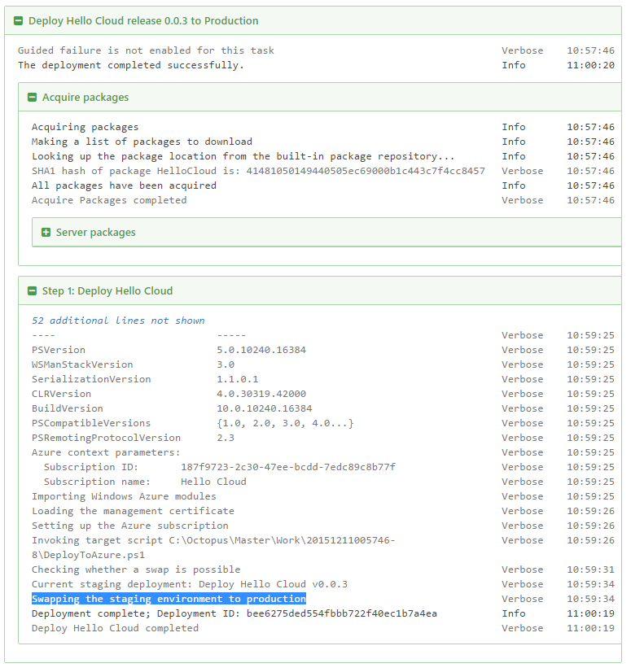Select the 'Current staging deployment' log line
The height and width of the screenshot is (672, 631).
(189, 584)
